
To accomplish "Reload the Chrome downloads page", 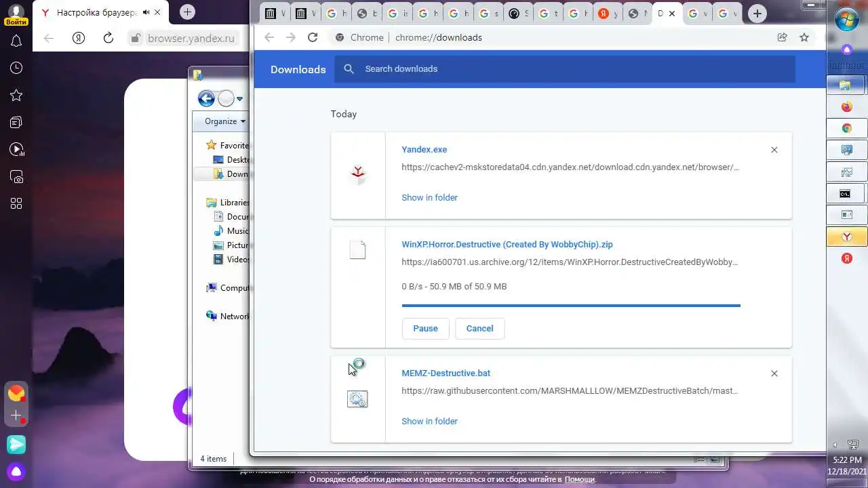I will click(x=313, y=37).
